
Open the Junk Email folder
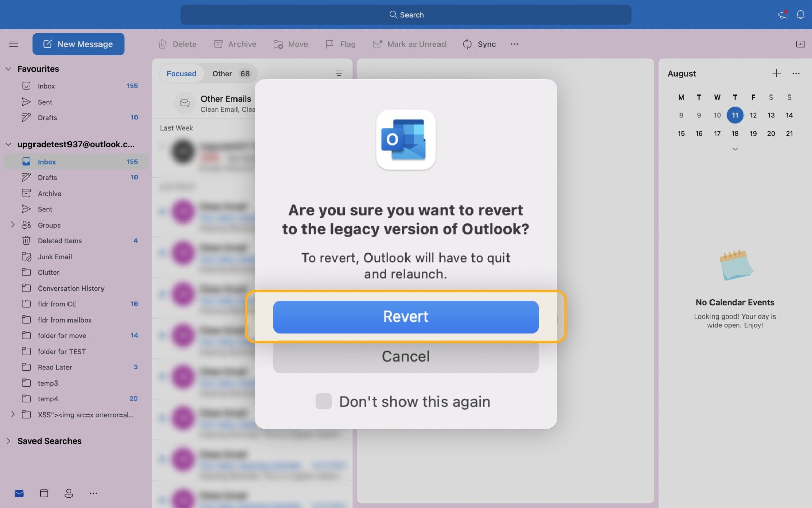[x=76, y=257]
